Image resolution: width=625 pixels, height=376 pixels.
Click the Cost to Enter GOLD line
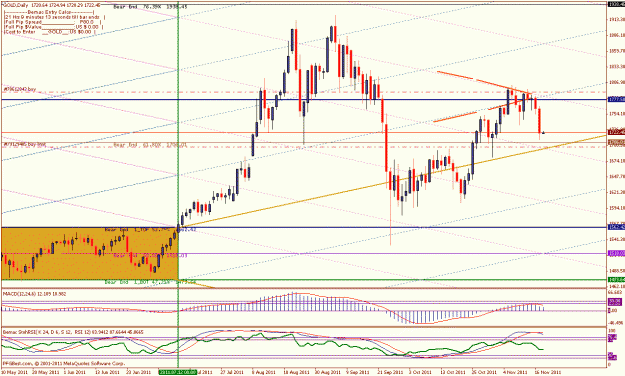[49, 31]
